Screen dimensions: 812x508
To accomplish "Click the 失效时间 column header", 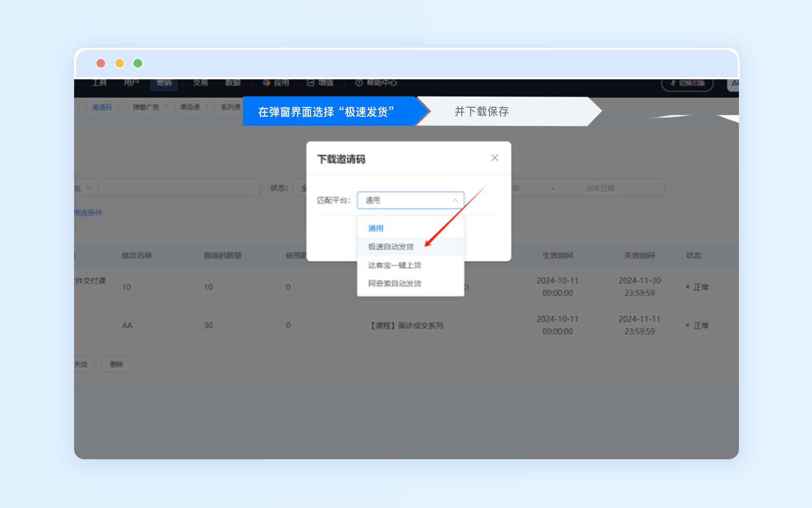I will (x=639, y=256).
